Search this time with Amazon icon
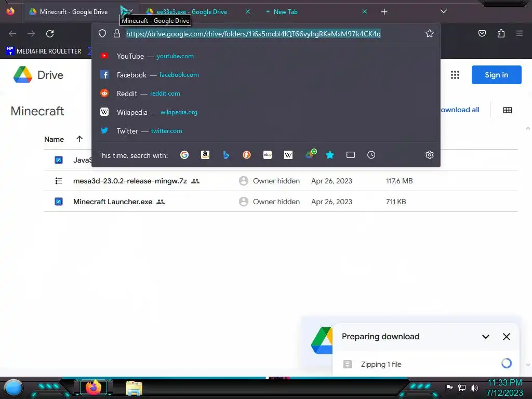 click(205, 155)
